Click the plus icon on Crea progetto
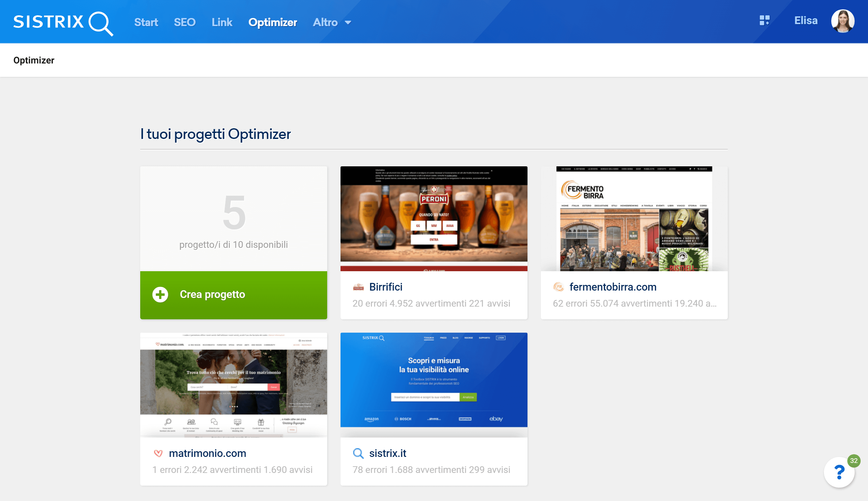 click(x=160, y=295)
